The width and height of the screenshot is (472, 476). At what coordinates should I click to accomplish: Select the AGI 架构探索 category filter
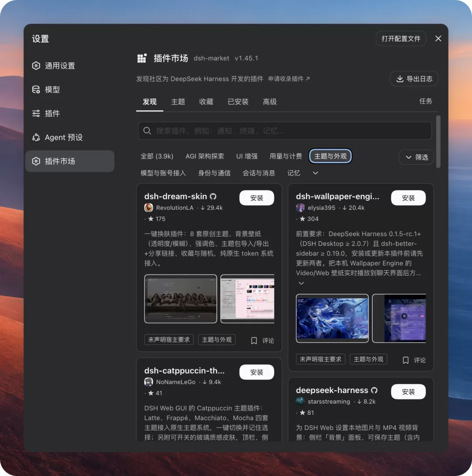click(x=205, y=156)
